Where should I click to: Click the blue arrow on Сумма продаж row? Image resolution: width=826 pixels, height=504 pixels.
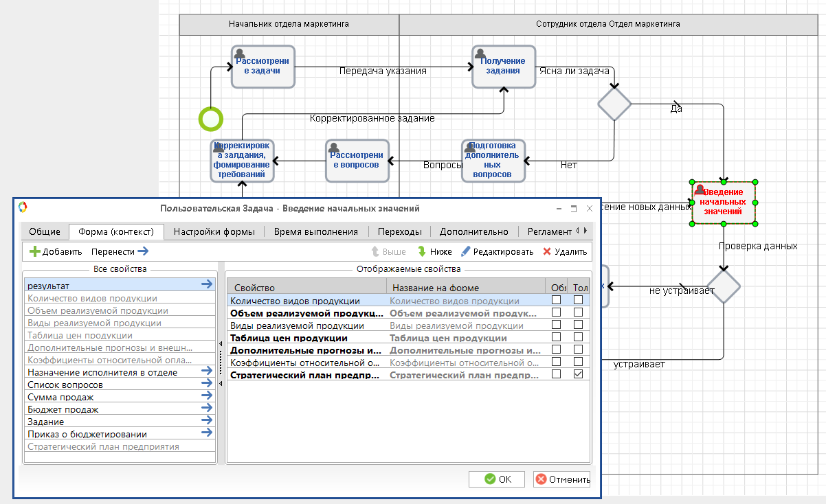(208, 396)
